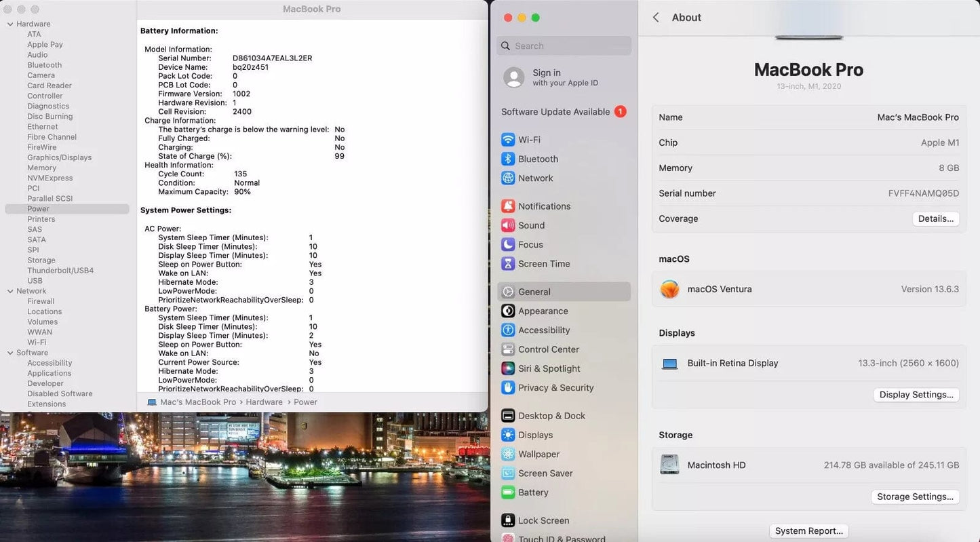Screen dimensions: 980x542
Task: Open the Displays icon in sidebar
Action: tap(508, 435)
